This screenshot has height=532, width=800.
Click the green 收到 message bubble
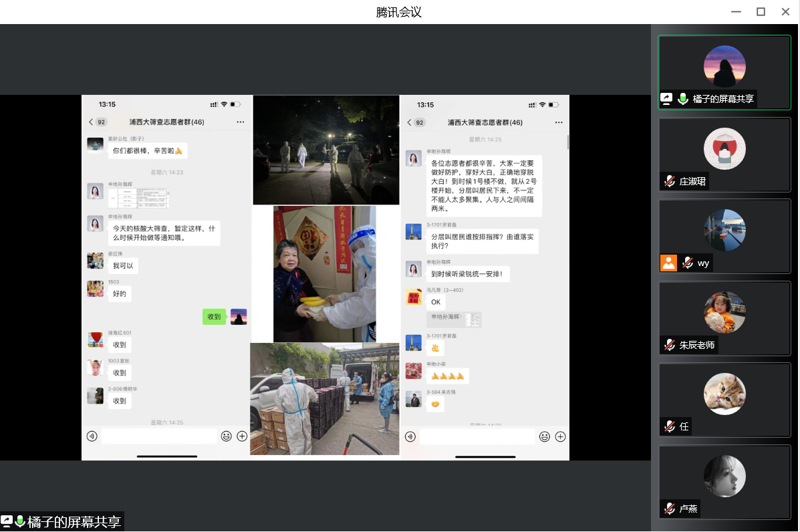[214, 317]
